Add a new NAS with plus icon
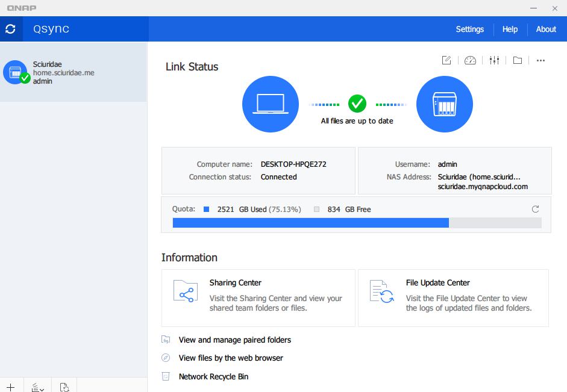Viewport: 567px width, 392px height. 10,387
